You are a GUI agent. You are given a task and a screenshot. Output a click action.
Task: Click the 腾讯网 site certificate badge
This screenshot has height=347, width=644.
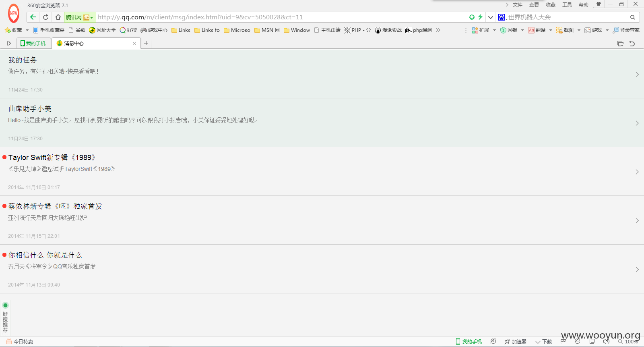click(x=80, y=17)
